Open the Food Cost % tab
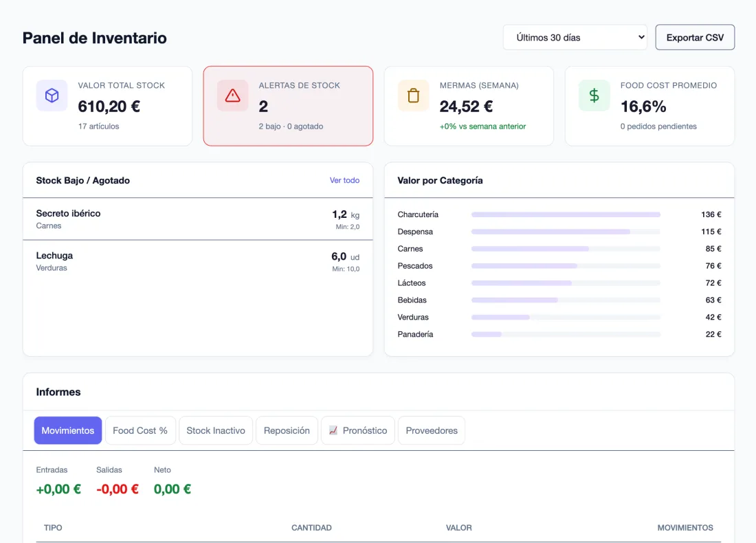The image size is (756, 543). point(140,430)
